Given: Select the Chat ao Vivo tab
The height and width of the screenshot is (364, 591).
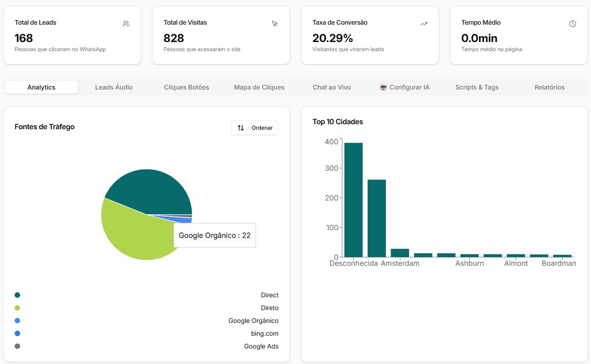Looking at the screenshot, I should point(332,87).
